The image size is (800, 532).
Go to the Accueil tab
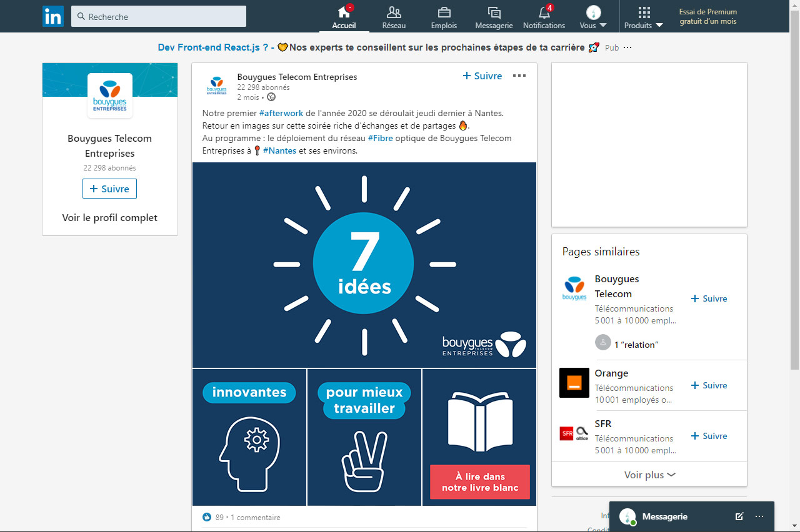(x=344, y=17)
